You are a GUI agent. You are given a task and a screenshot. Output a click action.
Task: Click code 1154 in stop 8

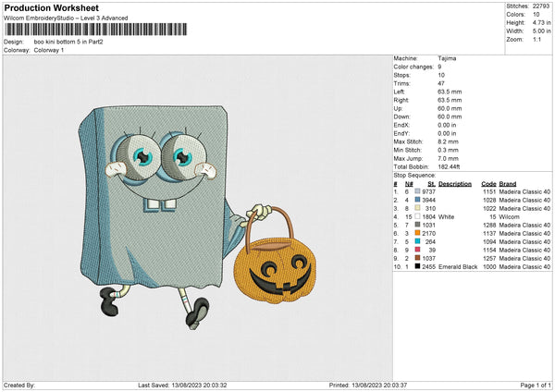click(489, 251)
